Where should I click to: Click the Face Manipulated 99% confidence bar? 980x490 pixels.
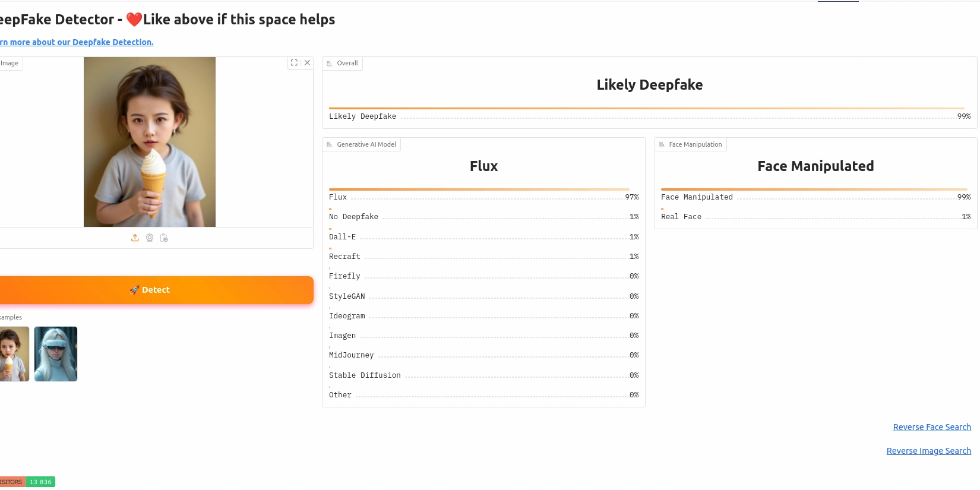(814, 189)
